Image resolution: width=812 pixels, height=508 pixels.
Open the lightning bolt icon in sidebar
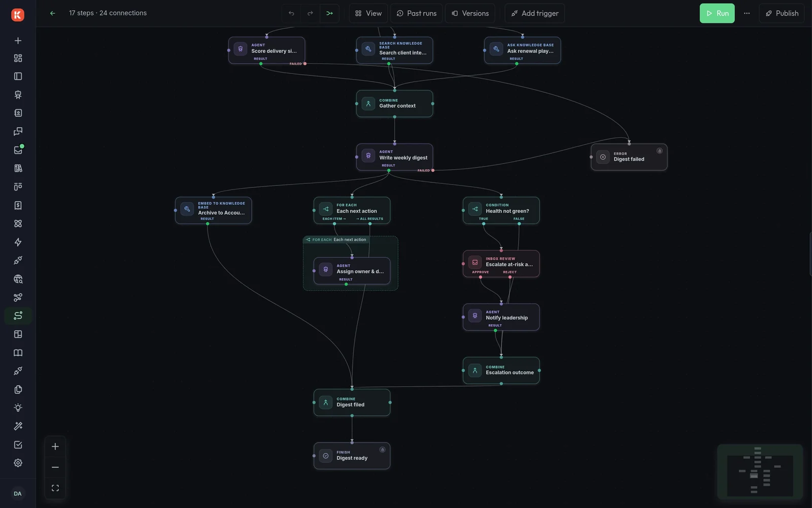coord(18,242)
